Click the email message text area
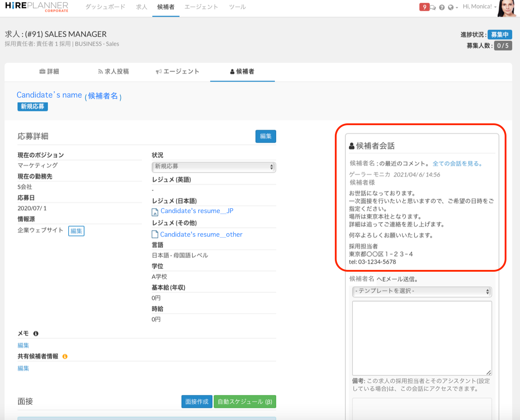Screen dimensions: 520x420 [x=422, y=337]
